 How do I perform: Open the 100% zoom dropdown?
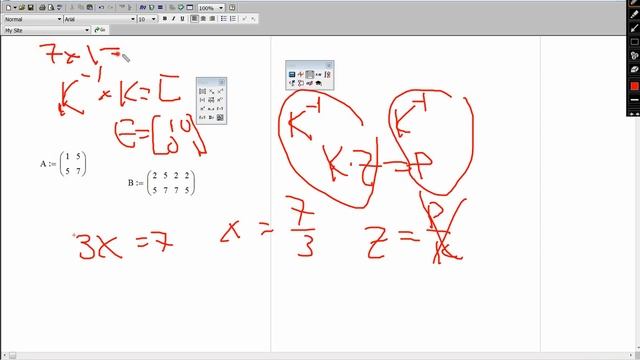point(221,8)
